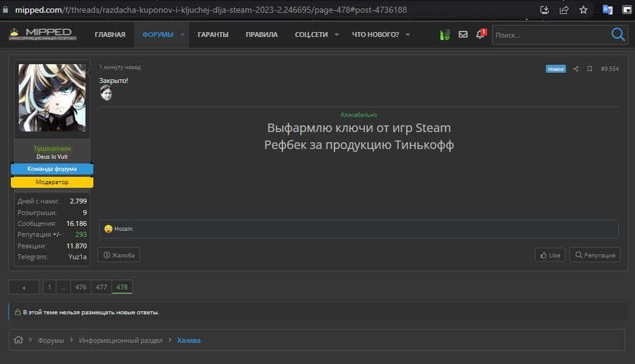Image resolution: width=635 pixels, height=364 pixels.
Task: Click the Модератор banner
Action: click(x=52, y=182)
